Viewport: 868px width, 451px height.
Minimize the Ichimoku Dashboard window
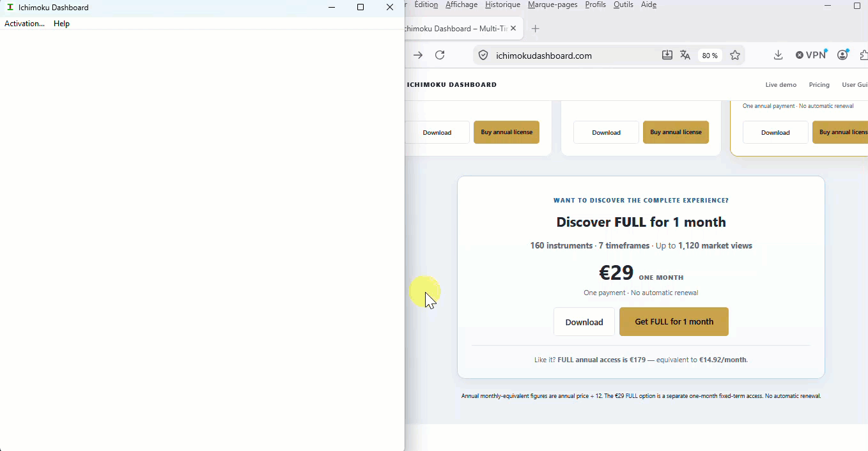(332, 8)
